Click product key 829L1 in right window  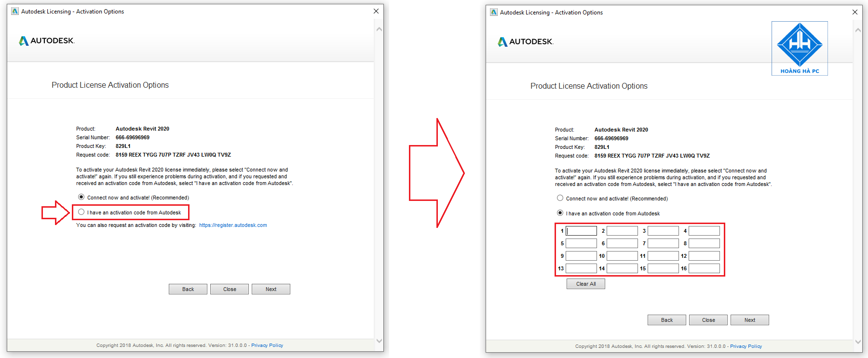pos(602,147)
